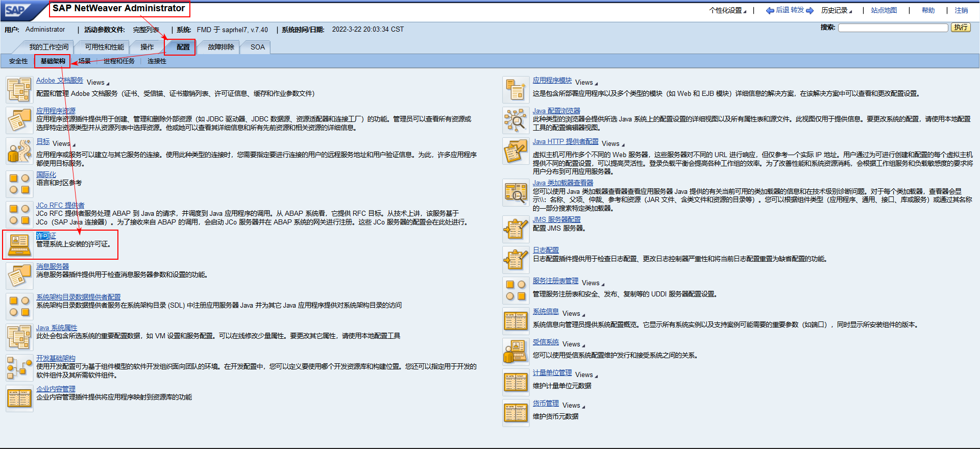The width and height of the screenshot is (980, 449).
Task: Click the 日志配置 icon
Action: 516,260
